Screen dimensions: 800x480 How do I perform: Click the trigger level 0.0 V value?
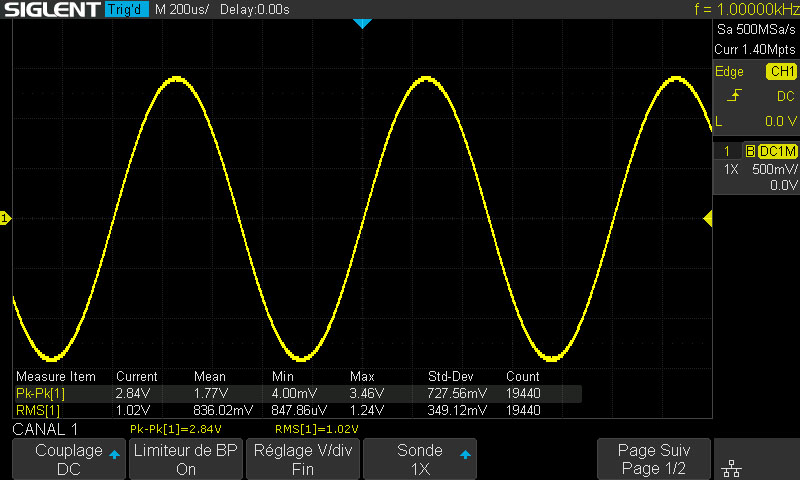tap(781, 121)
